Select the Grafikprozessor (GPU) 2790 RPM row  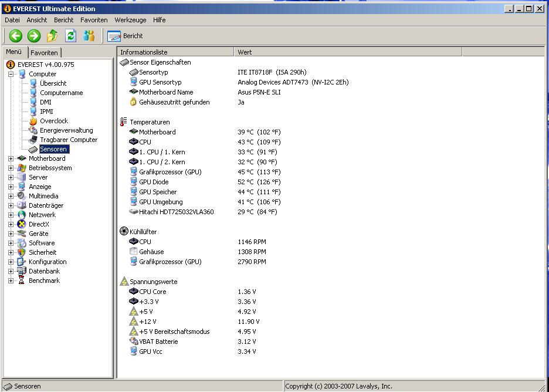coord(198,262)
